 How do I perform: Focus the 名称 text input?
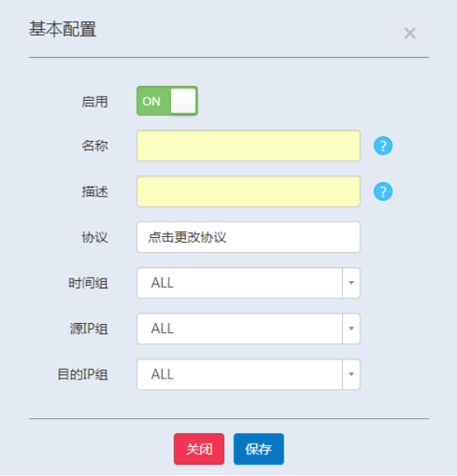tap(249, 145)
